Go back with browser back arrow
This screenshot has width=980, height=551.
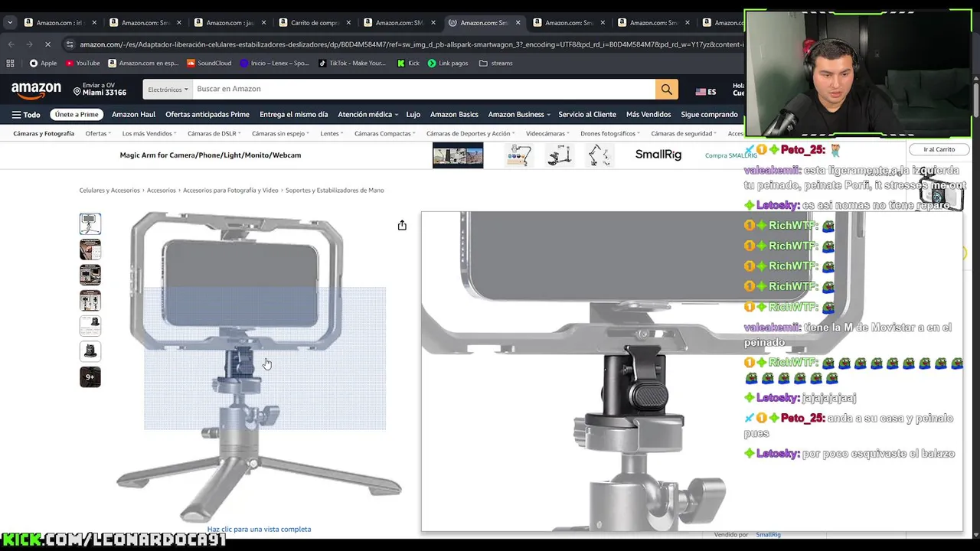click(11, 44)
